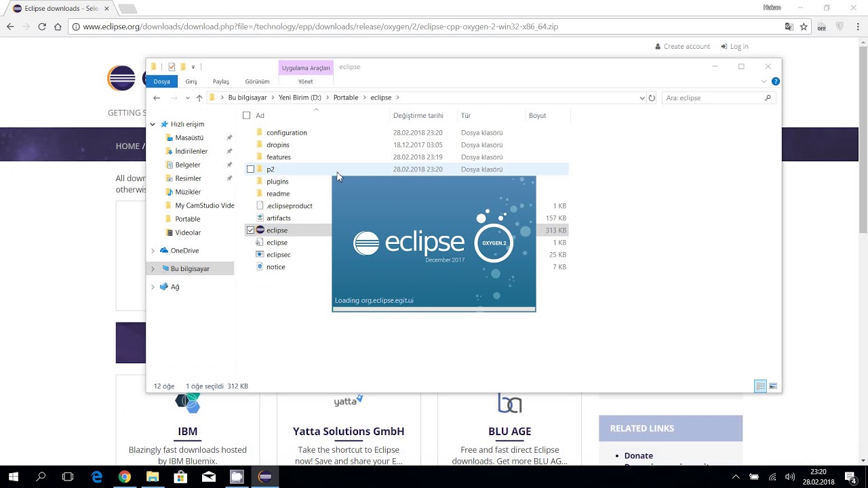Open Windows Store from taskbar
This screenshot has width=868, height=488.
[180, 477]
